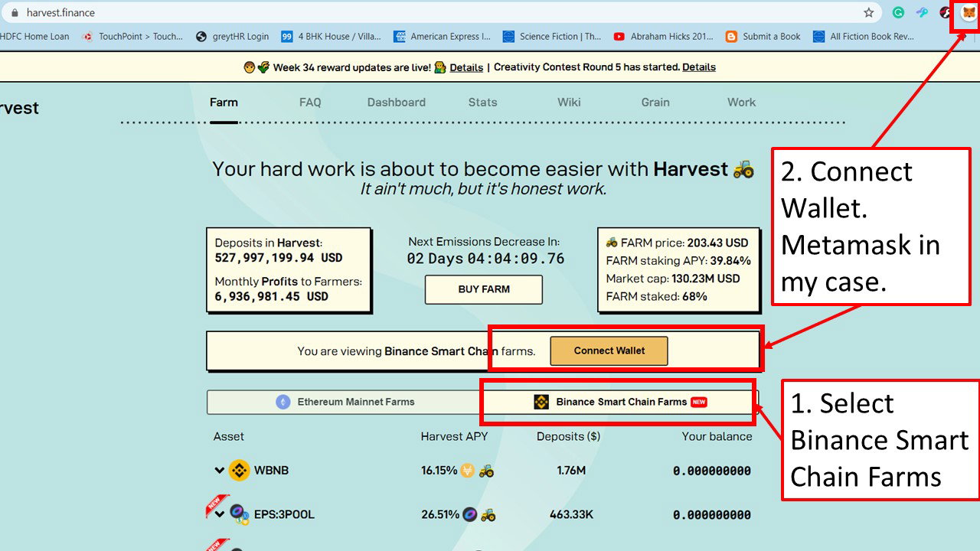This screenshot has height=551, width=980.
Task: Click the Venus reward icon beside 16.15%
Action: (x=467, y=471)
